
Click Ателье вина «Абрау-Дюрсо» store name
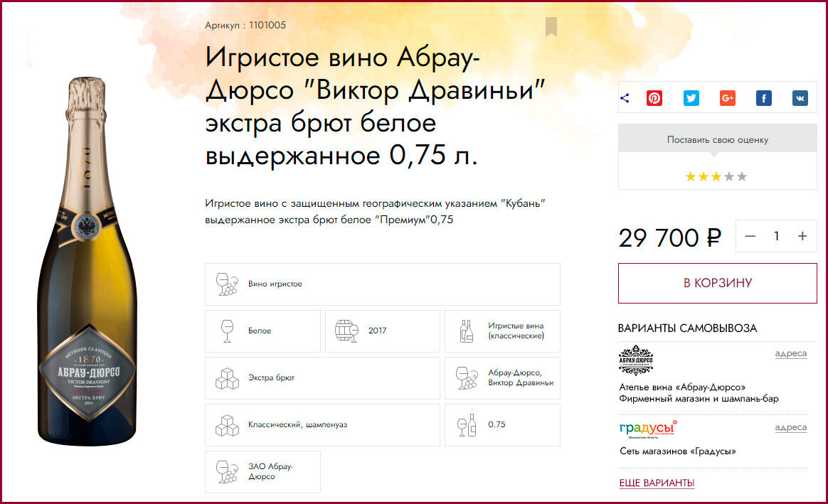682,387
